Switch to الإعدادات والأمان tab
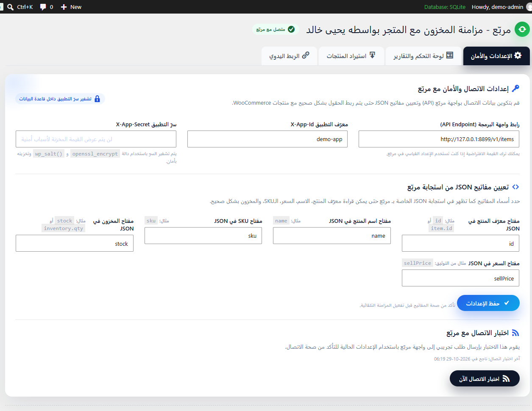532x411 pixels. click(x=496, y=56)
